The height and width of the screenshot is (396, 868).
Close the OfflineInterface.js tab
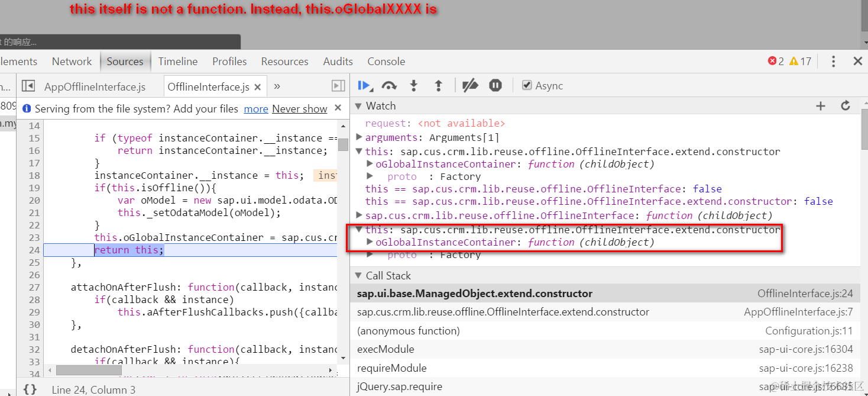tap(257, 87)
